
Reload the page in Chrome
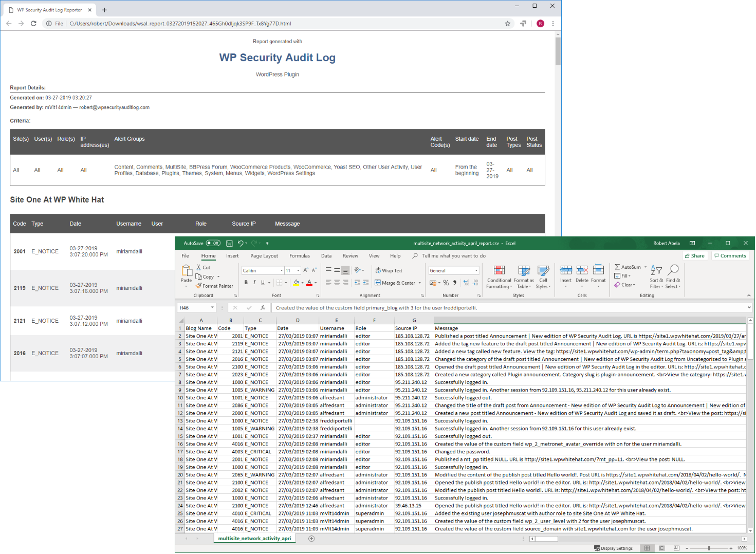tap(33, 24)
